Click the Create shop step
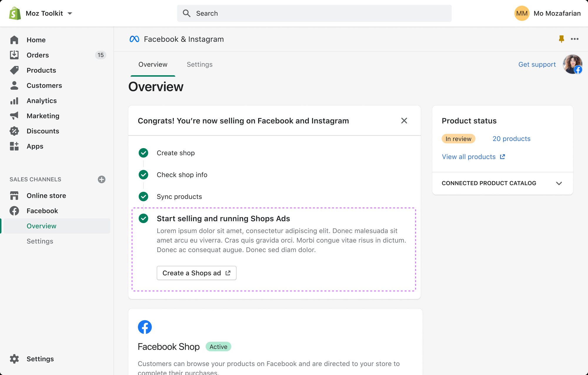This screenshot has width=588, height=375. [176, 153]
